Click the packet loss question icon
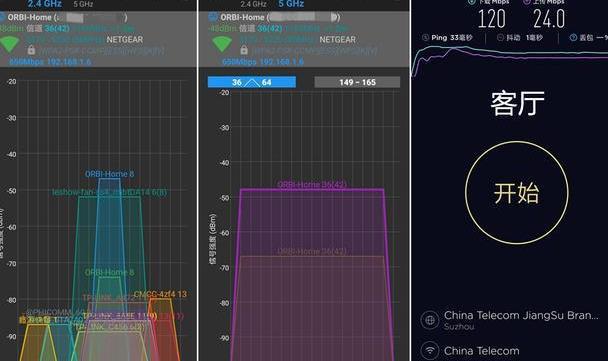The image size is (608, 361). [573, 38]
